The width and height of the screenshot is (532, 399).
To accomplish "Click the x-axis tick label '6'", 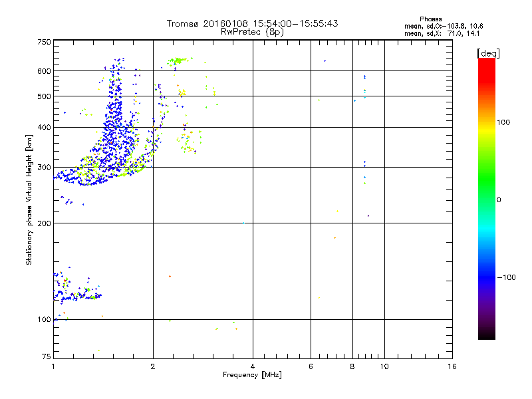I will [x=311, y=366].
